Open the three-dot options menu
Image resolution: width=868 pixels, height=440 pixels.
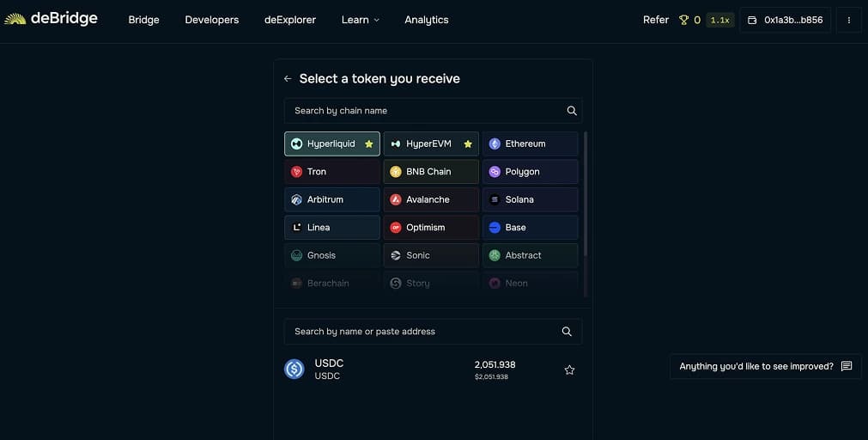pyautogui.click(x=848, y=20)
